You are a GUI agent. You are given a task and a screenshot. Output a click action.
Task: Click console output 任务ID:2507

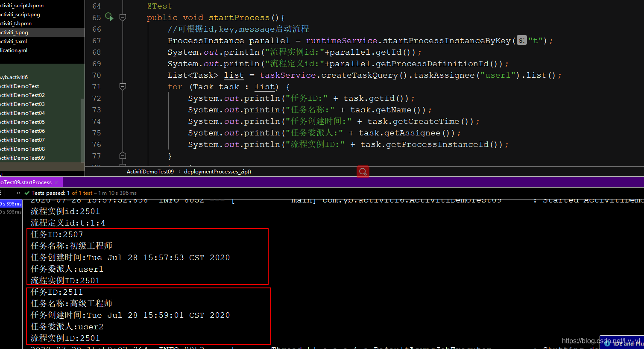pos(57,235)
